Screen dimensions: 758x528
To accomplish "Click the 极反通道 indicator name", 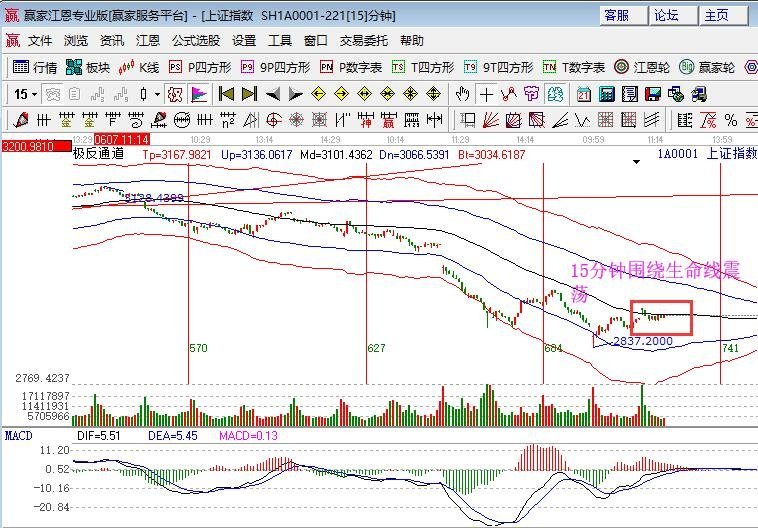I will (99, 154).
